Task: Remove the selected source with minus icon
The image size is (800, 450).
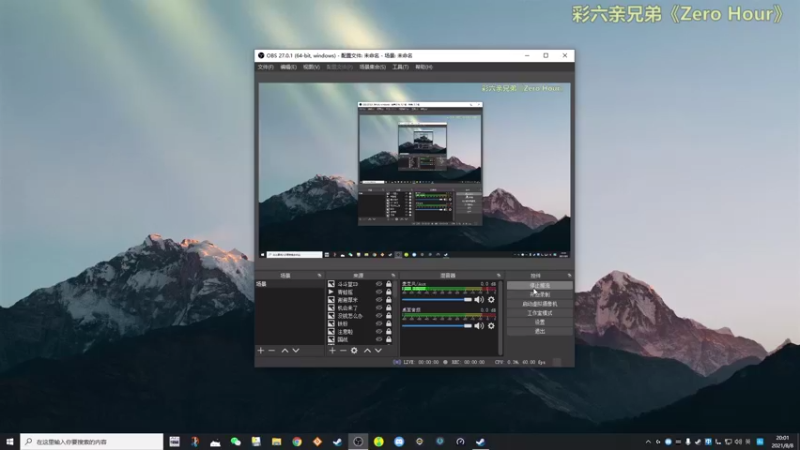Action: click(343, 351)
